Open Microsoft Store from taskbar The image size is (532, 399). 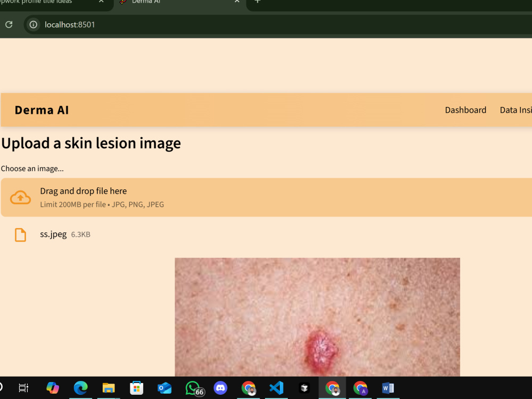pos(136,388)
